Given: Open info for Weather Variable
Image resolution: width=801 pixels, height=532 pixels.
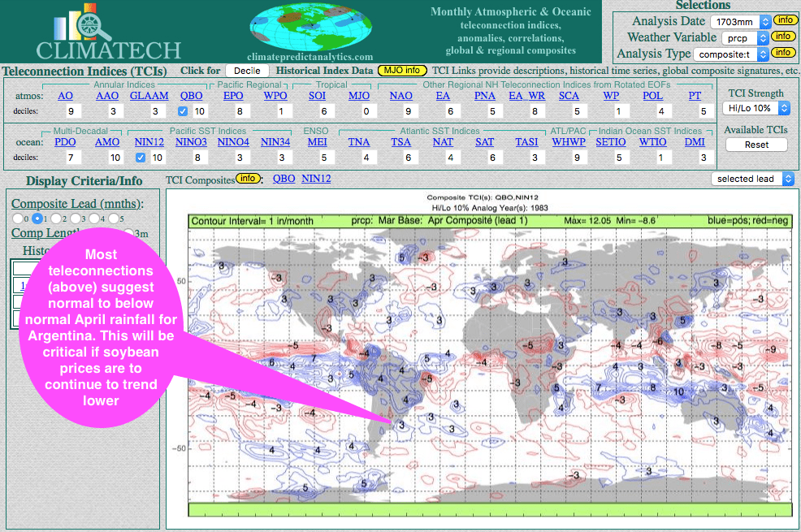Looking at the screenshot, I should [x=783, y=37].
